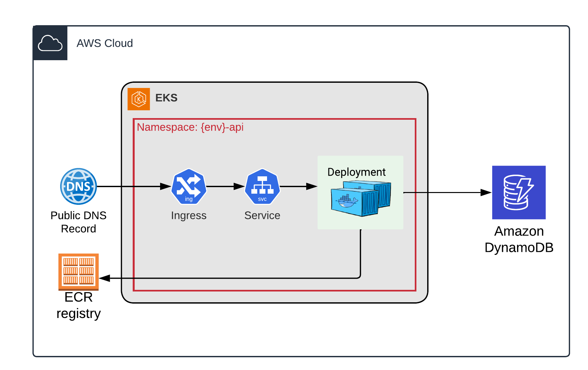This screenshot has height=370, width=588.
Task: Click the ECR registry icon
Action: (x=78, y=272)
